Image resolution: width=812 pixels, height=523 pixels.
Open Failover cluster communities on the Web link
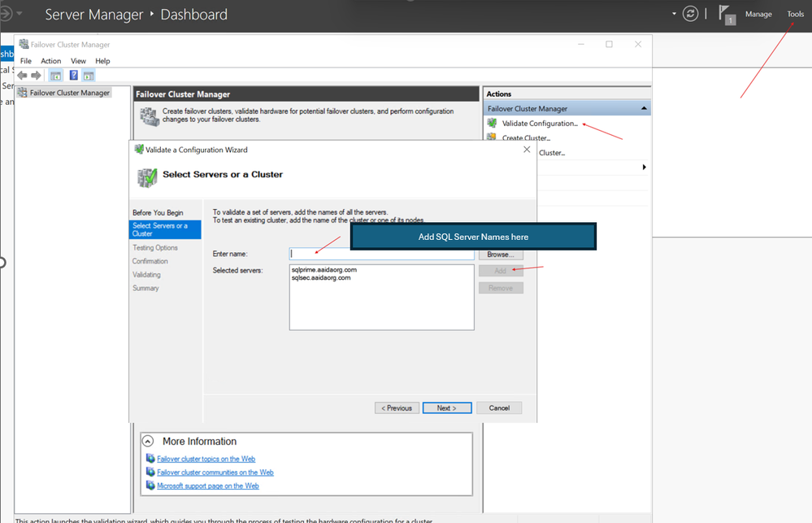(215, 473)
